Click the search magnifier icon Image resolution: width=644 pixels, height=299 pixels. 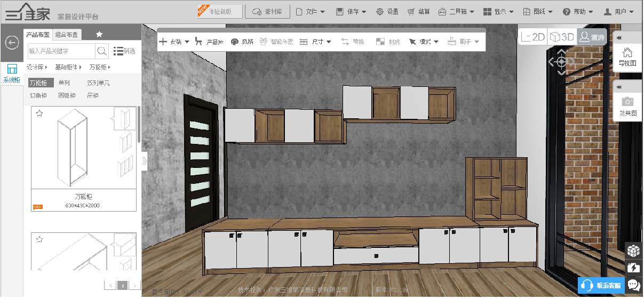click(x=102, y=51)
